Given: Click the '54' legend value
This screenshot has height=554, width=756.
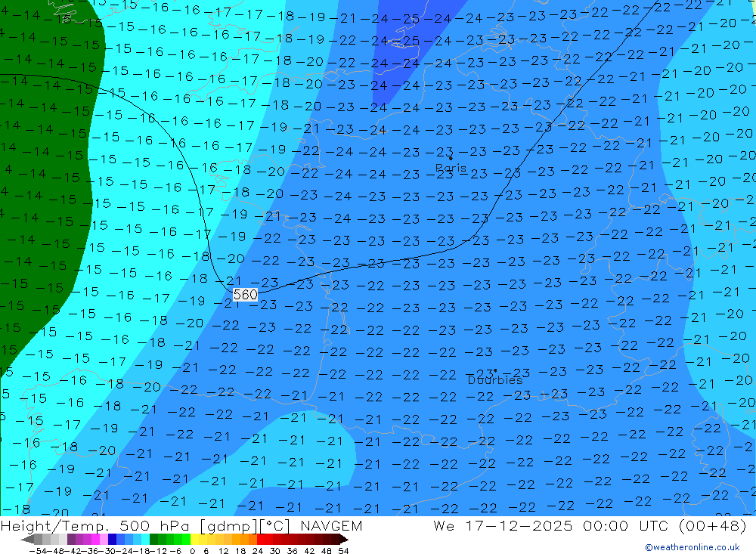Looking at the screenshot, I should pyautogui.click(x=343, y=551).
